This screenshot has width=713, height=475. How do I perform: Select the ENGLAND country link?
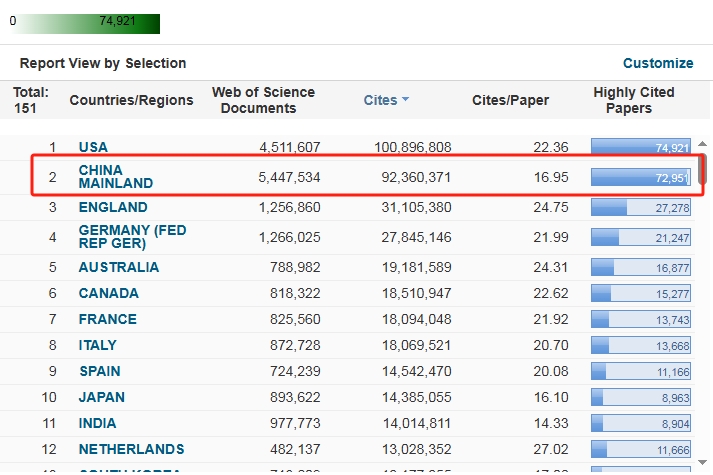tap(113, 208)
